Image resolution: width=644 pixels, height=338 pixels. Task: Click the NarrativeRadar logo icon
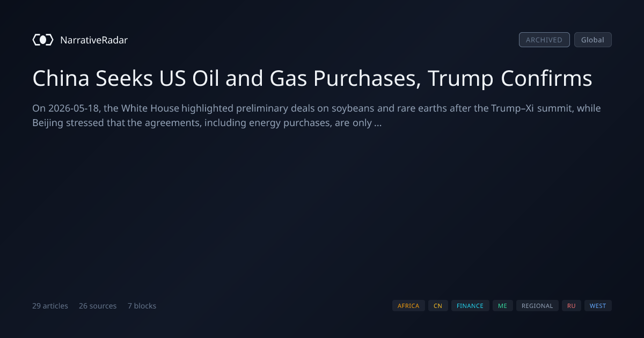[43, 40]
